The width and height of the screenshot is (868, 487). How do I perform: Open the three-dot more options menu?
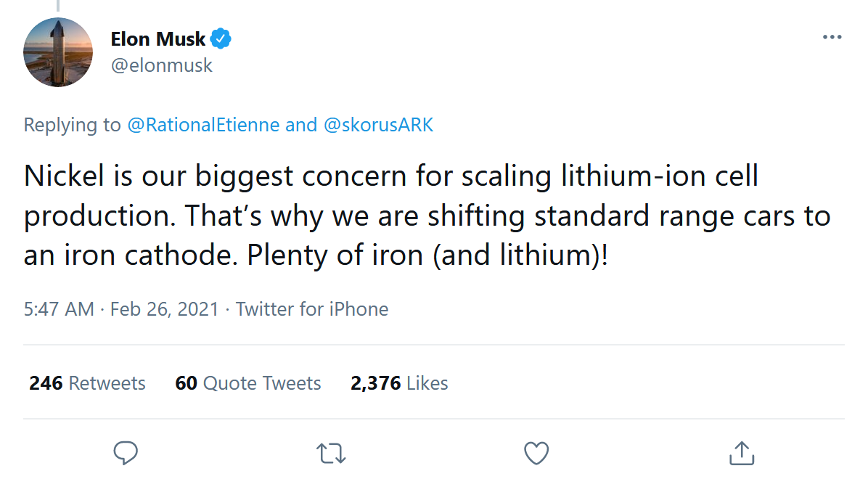[832, 38]
